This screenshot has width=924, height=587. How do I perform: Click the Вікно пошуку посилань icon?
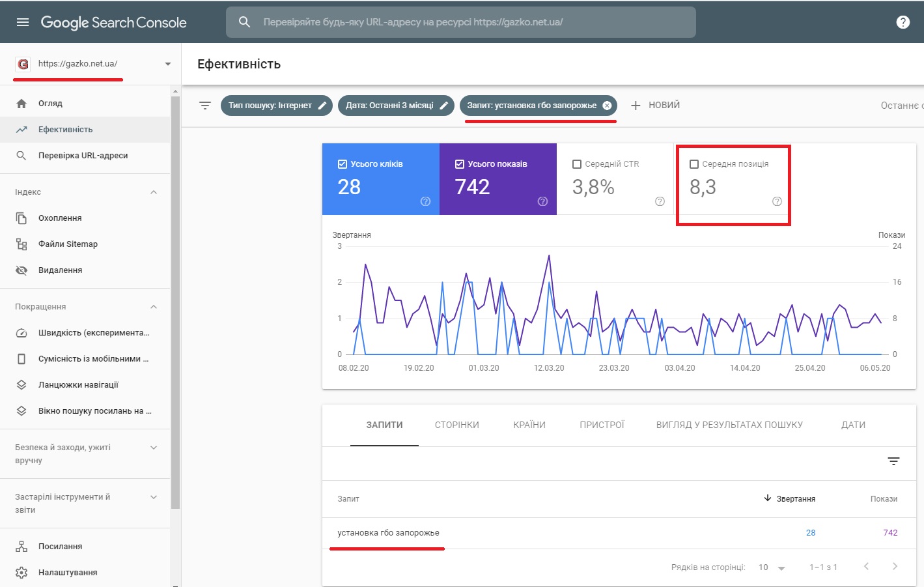[x=21, y=411]
